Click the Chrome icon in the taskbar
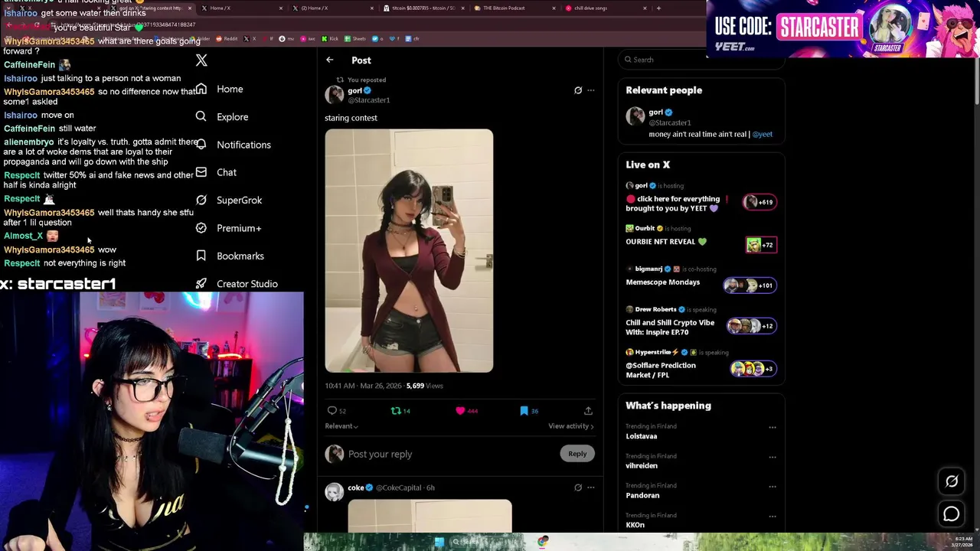The height and width of the screenshot is (551, 980). point(543,542)
